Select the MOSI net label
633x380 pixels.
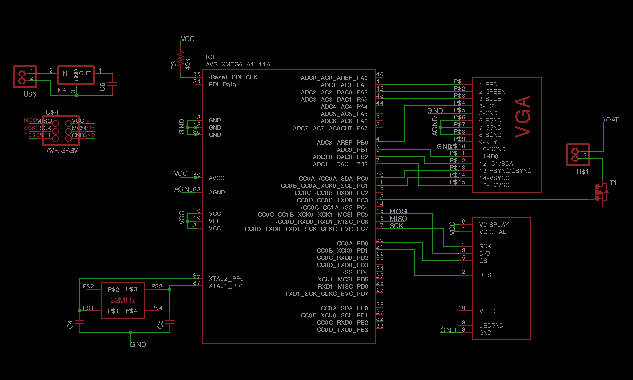398,211
